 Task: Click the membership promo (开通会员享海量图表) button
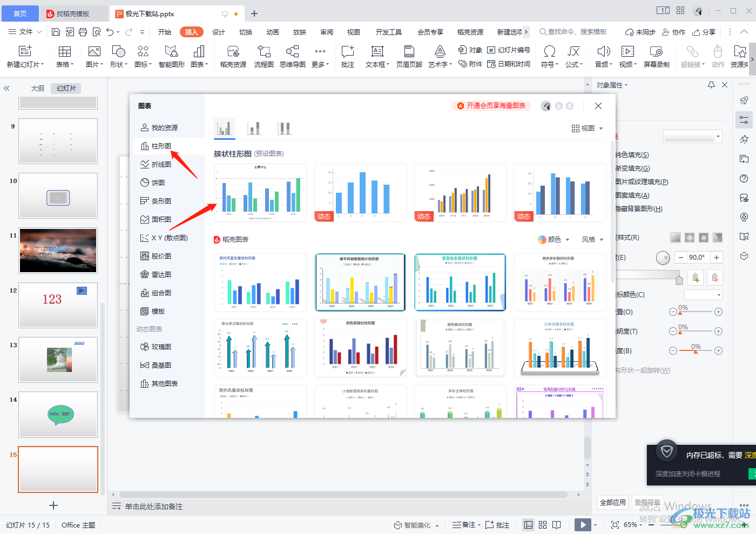491,106
